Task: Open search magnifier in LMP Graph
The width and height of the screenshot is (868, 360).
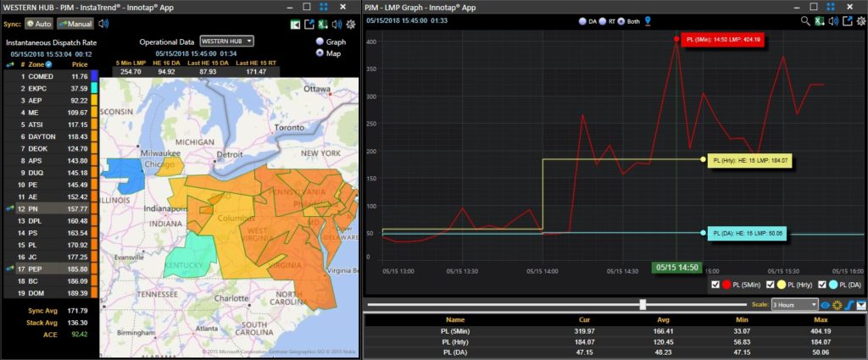Action: [806, 21]
